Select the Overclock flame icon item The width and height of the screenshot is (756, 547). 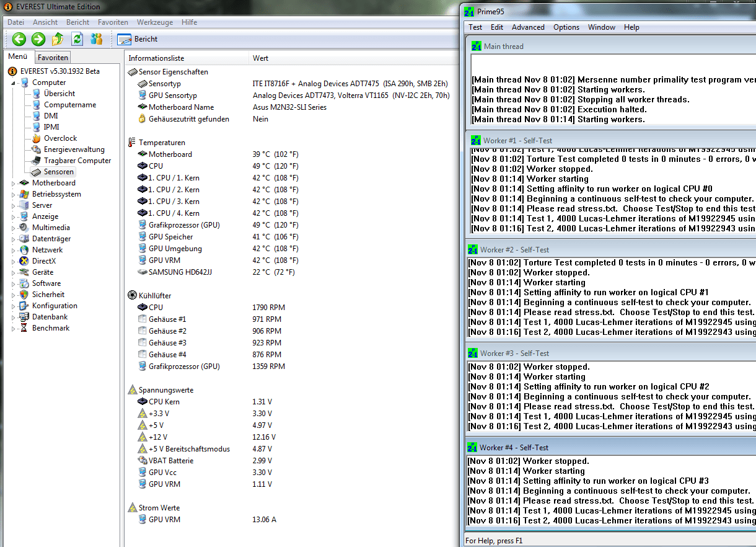(x=36, y=138)
